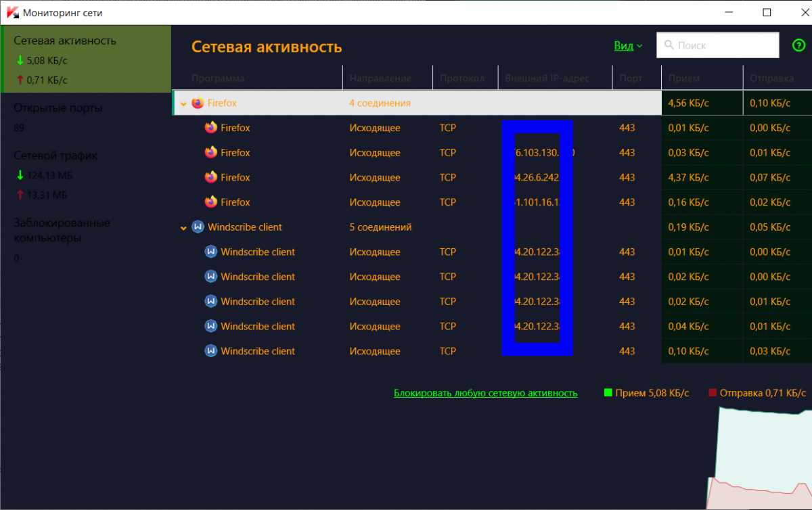
Task: Click the 4,56 КБ/с reception value for Firefox
Action: pyautogui.click(x=689, y=103)
